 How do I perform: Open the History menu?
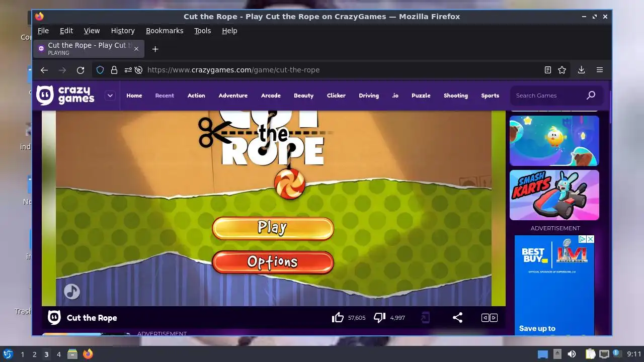tap(123, 31)
